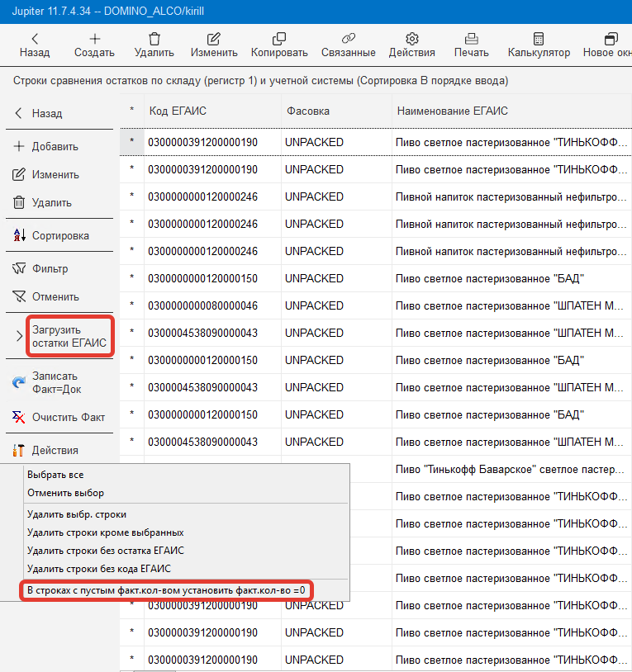Expand the Загрузить остатки ЕГАИС chevron

[x=19, y=336]
